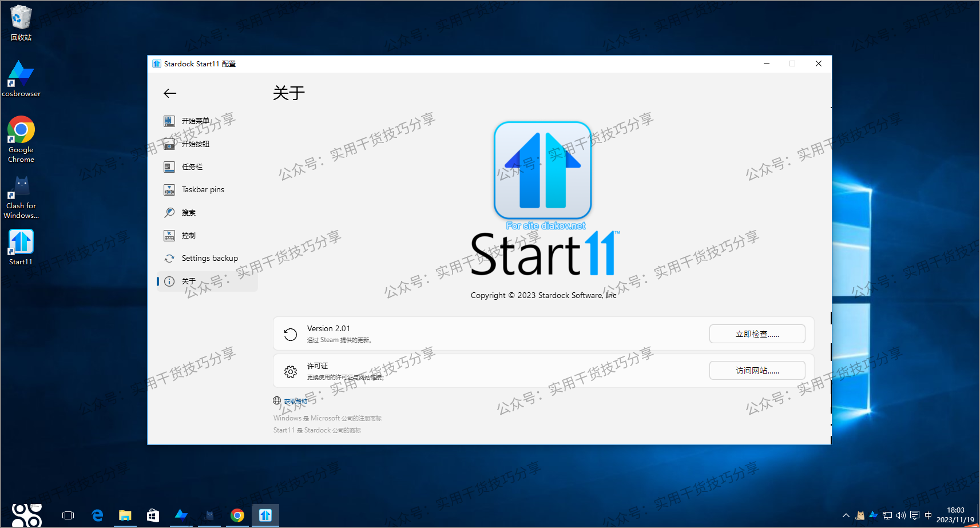Viewport: 980px width, 528px height.
Task: Open the Recycle Bin (回收站)
Action: [x=21, y=17]
